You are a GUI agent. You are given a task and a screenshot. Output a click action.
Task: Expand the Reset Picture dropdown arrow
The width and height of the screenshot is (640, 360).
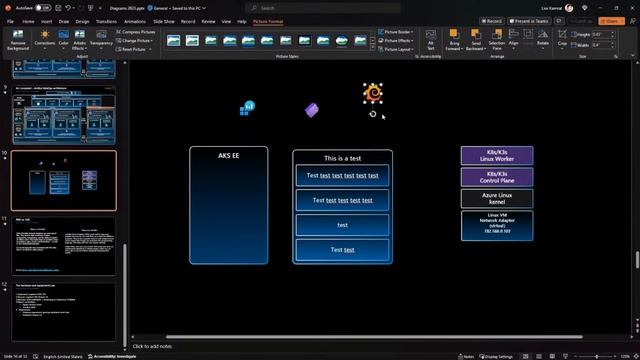click(x=150, y=49)
